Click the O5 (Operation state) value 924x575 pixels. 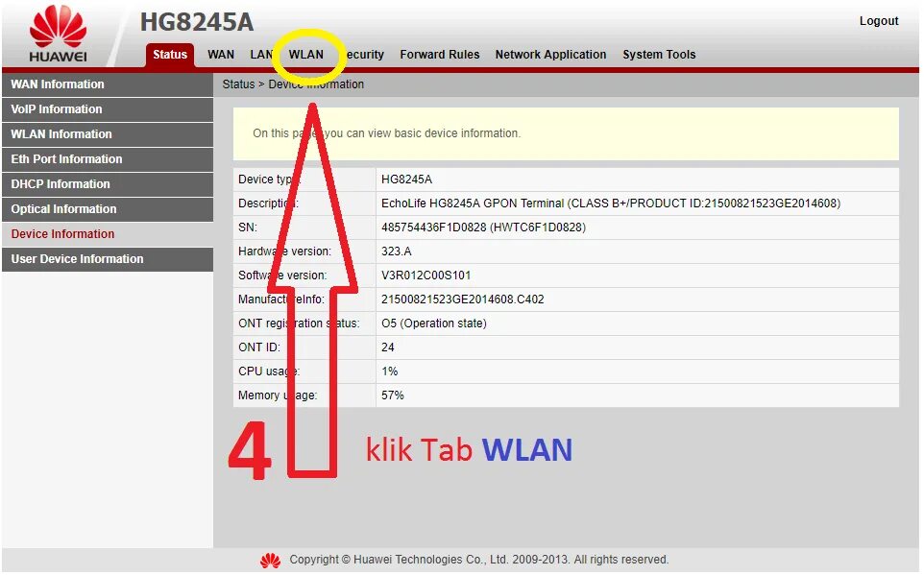434,323
